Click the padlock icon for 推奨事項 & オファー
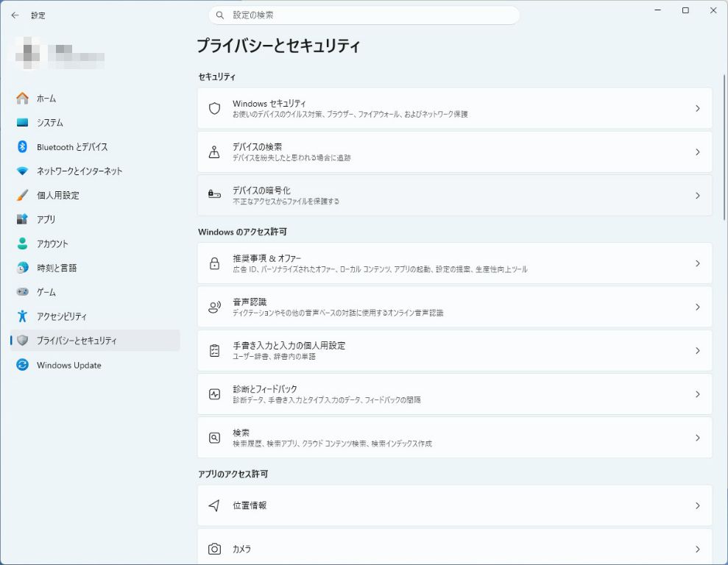The height and width of the screenshot is (565, 728). [x=214, y=263]
